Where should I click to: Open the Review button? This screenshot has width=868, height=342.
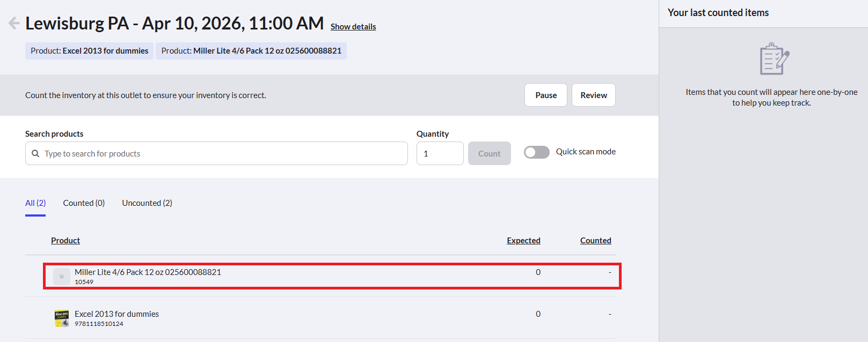[x=594, y=95]
